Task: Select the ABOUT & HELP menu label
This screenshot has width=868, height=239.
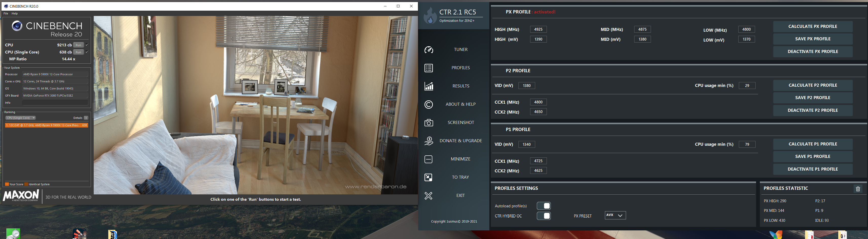Action: [461, 104]
